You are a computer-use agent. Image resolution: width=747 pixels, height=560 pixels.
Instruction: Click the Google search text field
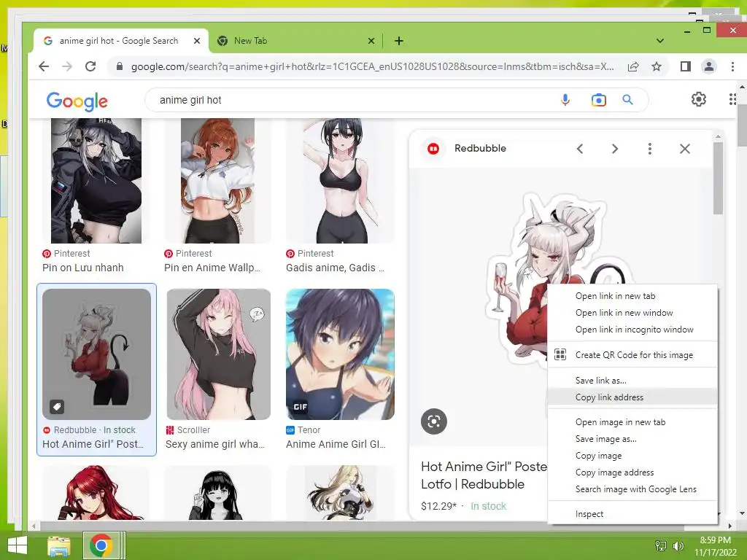point(352,100)
